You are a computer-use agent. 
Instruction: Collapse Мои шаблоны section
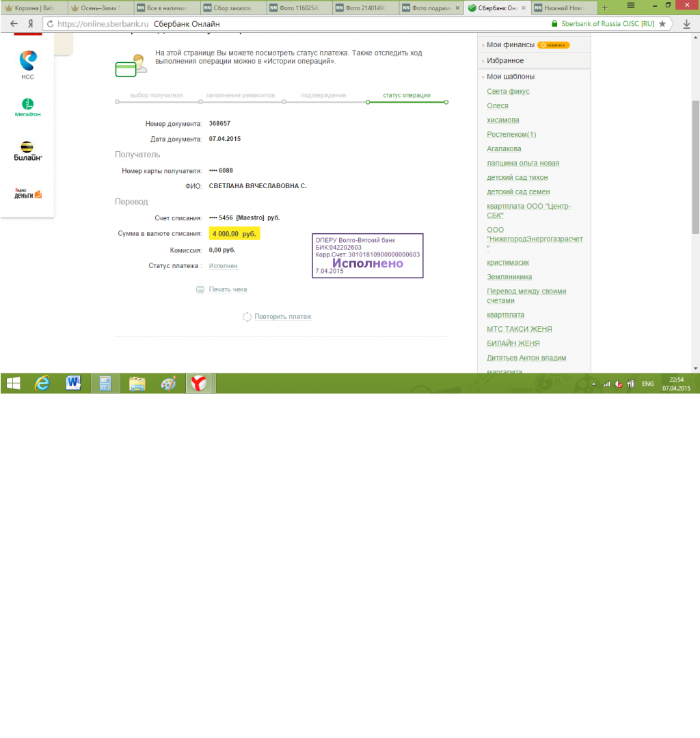tap(511, 76)
